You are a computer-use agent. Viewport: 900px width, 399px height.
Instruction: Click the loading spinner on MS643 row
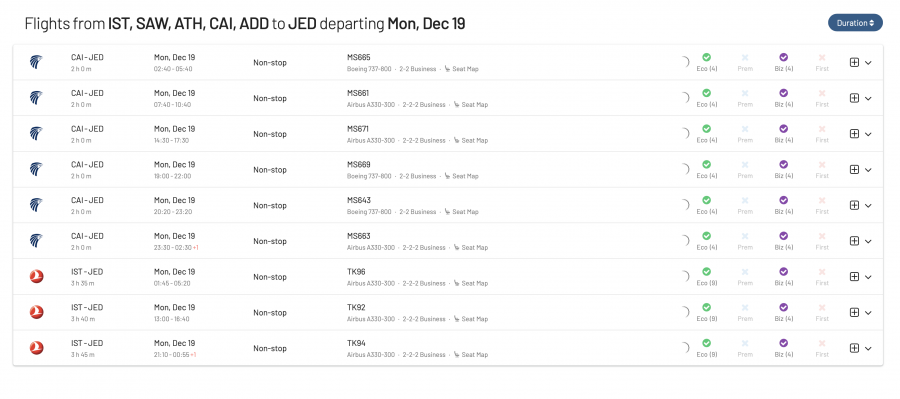[x=684, y=205]
